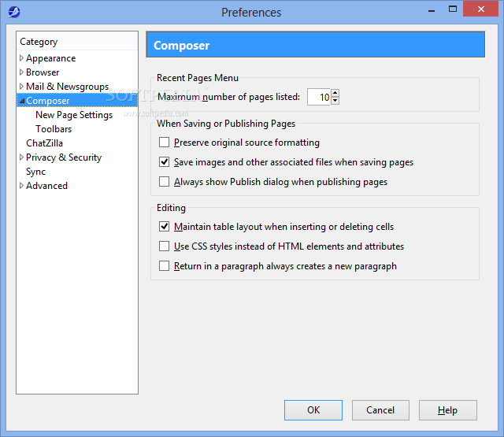Enable Preserve original source formatting
504x437 pixels.
click(x=164, y=142)
